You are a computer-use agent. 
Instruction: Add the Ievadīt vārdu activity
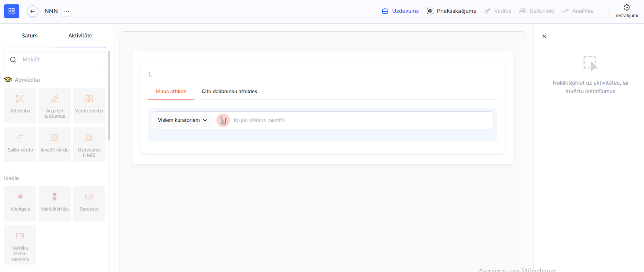[x=55, y=145]
